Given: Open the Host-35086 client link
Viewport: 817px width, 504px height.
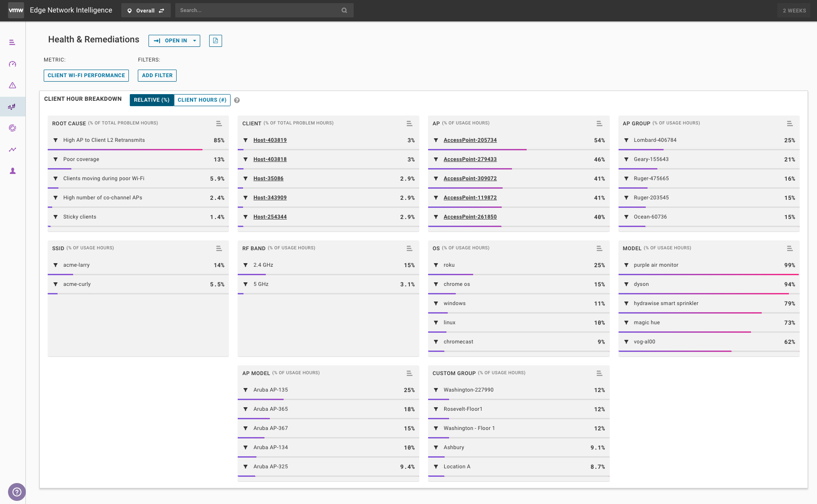Looking at the screenshot, I should point(268,178).
